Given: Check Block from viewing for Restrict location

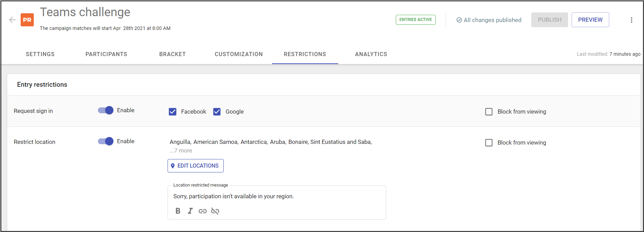Looking at the screenshot, I should click(489, 143).
